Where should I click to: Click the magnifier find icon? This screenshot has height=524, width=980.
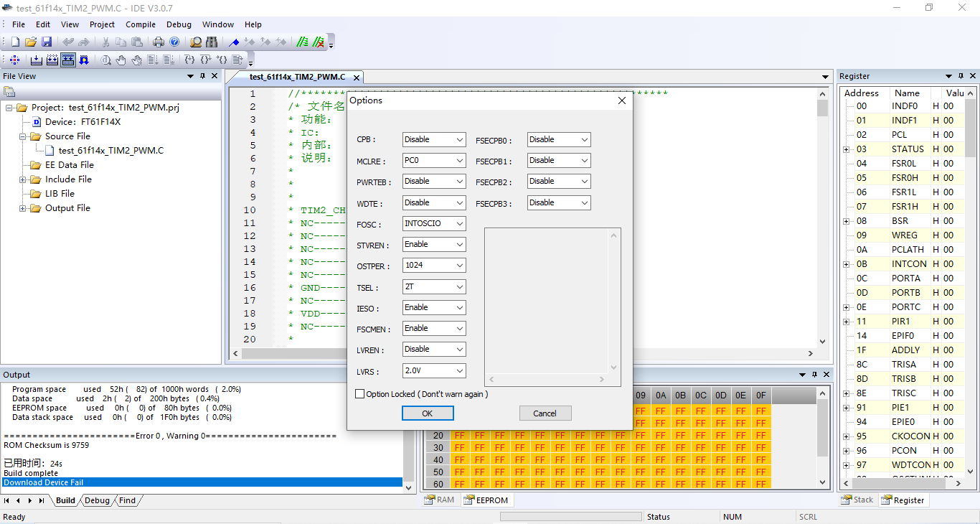tap(196, 42)
